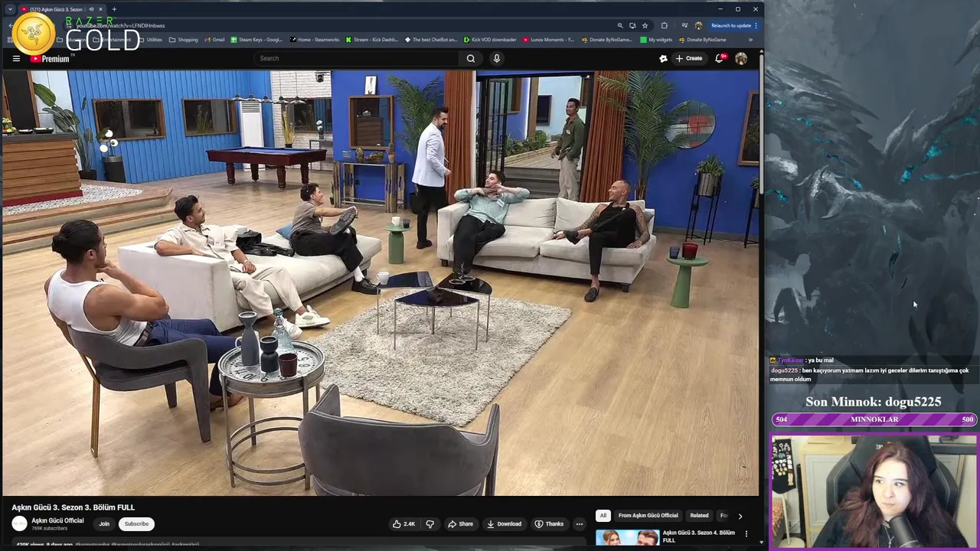Open the Gmail bookmark
Screen dimensions: 980x551
point(214,40)
